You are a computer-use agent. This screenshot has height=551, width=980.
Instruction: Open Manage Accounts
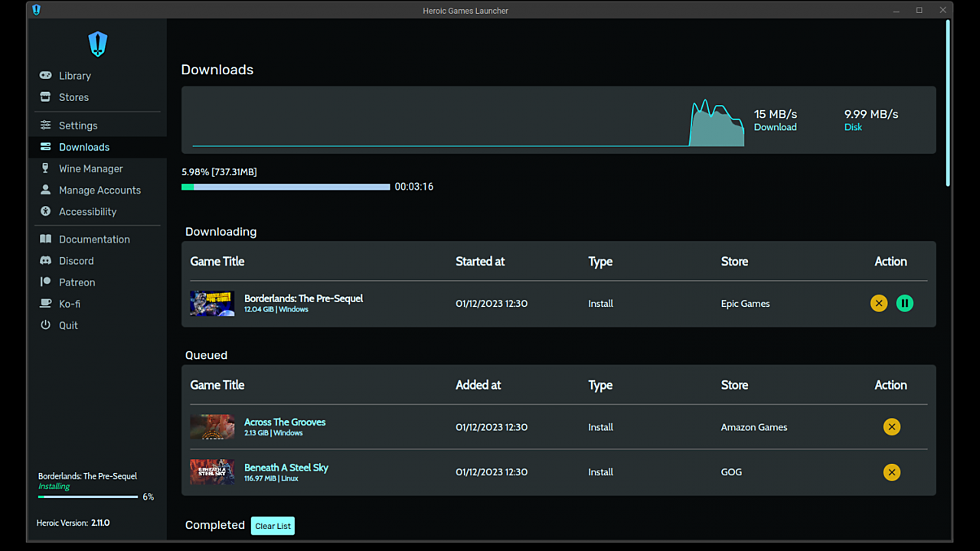pyautogui.click(x=100, y=190)
